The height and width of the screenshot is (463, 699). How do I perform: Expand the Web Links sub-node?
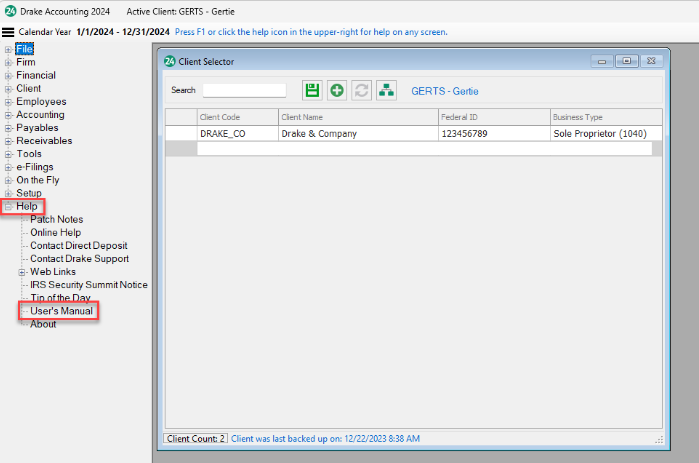(x=22, y=272)
